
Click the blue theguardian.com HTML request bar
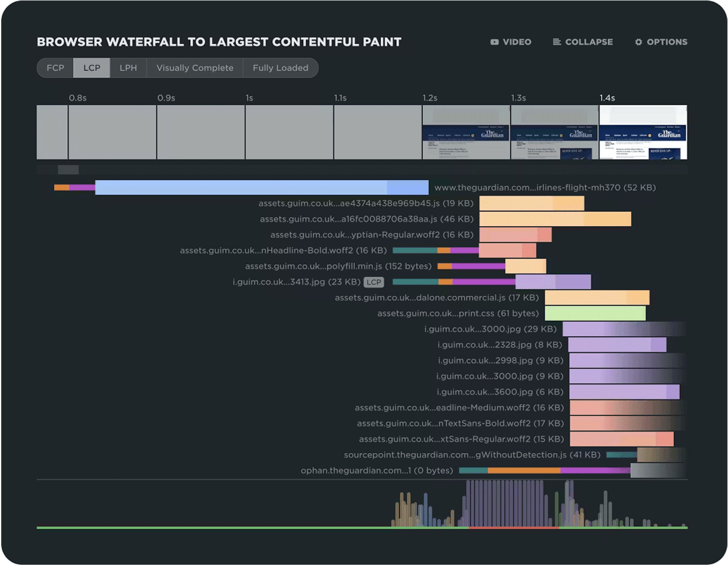point(261,187)
